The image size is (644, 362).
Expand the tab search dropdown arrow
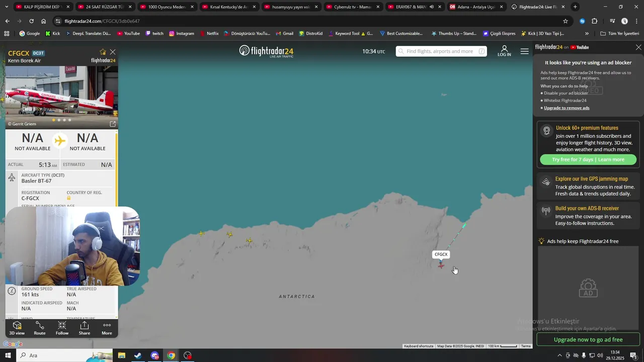7,7
